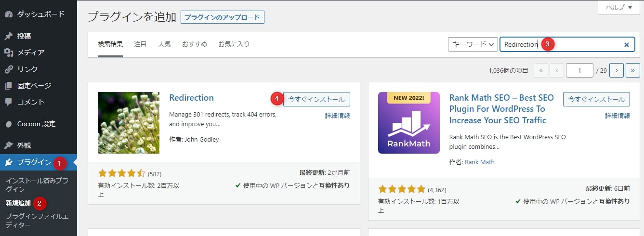The image size is (644, 236).
Task: Open インストール済みプラグイン submenu
Action: 37,185
